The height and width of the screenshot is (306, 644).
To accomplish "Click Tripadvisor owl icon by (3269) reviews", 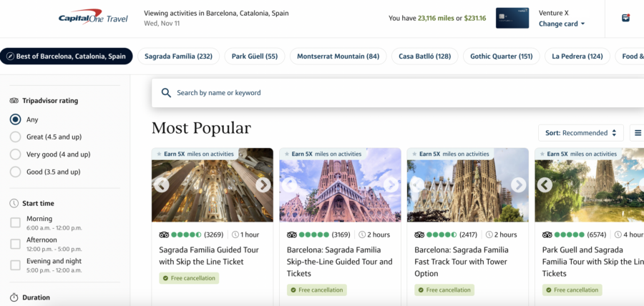I will pyautogui.click(x=164, y=235).
